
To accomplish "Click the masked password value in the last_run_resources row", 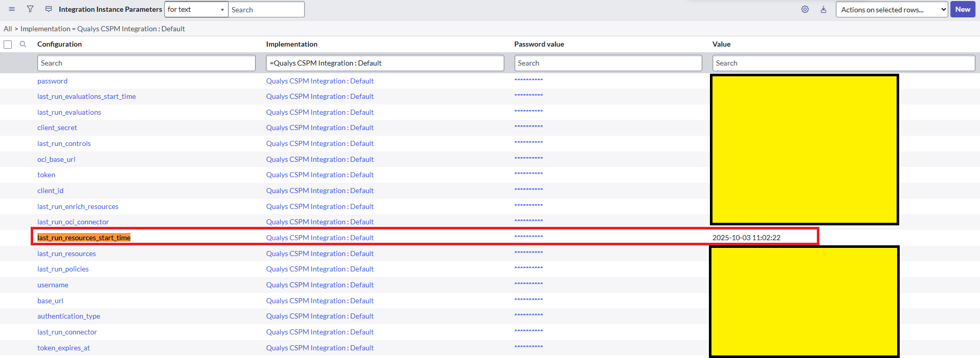I will pos(528,253).
